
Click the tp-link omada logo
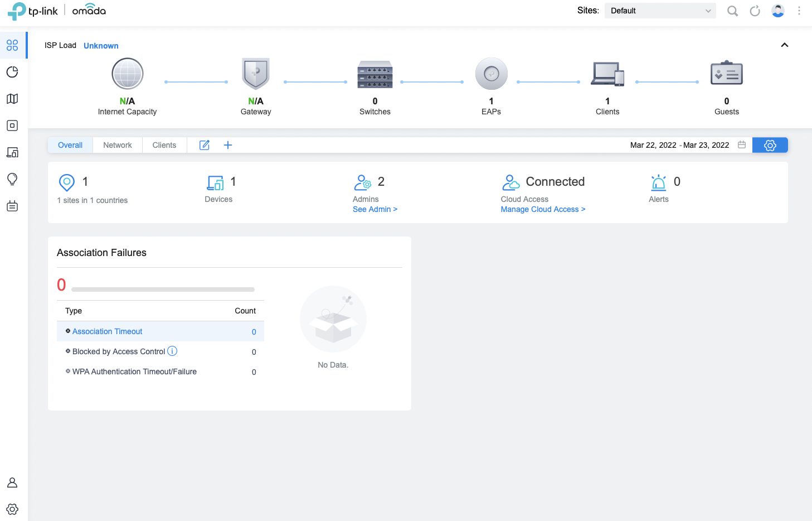[56, 11]
